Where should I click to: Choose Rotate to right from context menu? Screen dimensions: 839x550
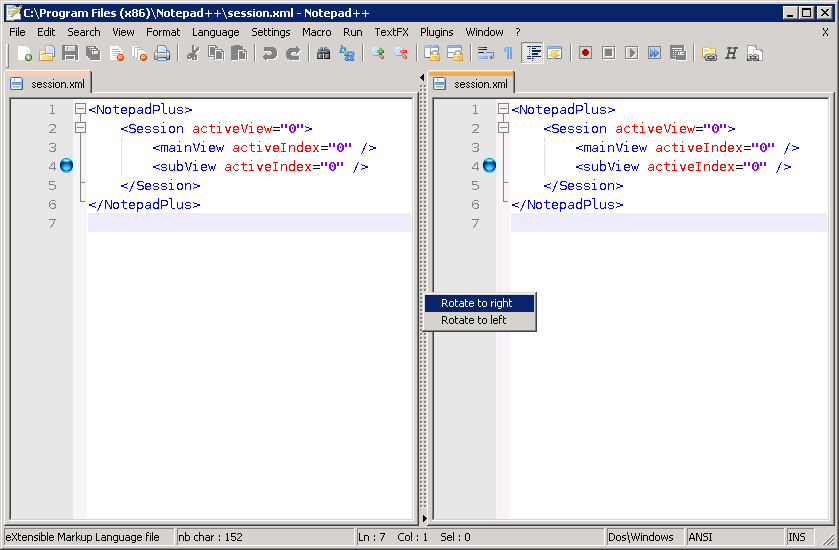pyautogui.click(x=477, y=303)
